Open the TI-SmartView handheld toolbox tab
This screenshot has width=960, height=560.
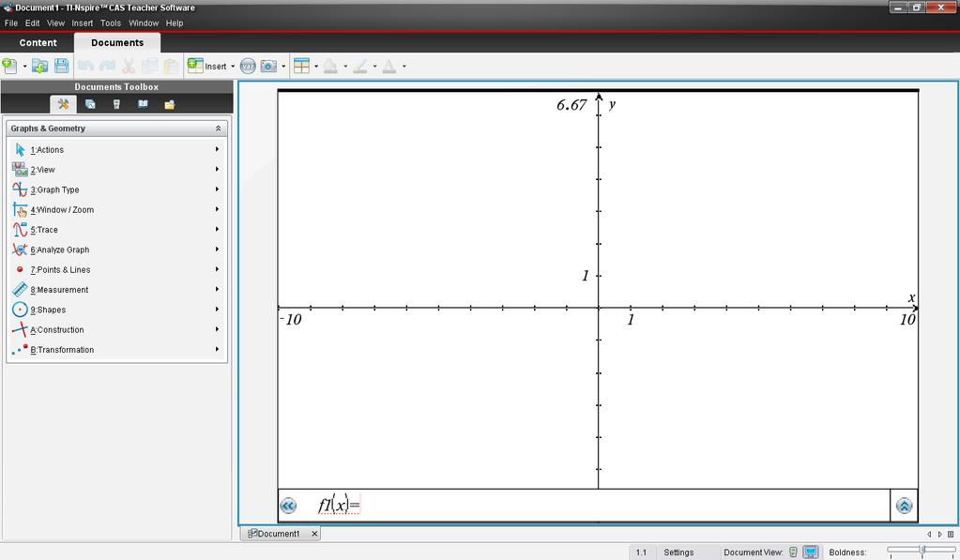tap(116, 104)
